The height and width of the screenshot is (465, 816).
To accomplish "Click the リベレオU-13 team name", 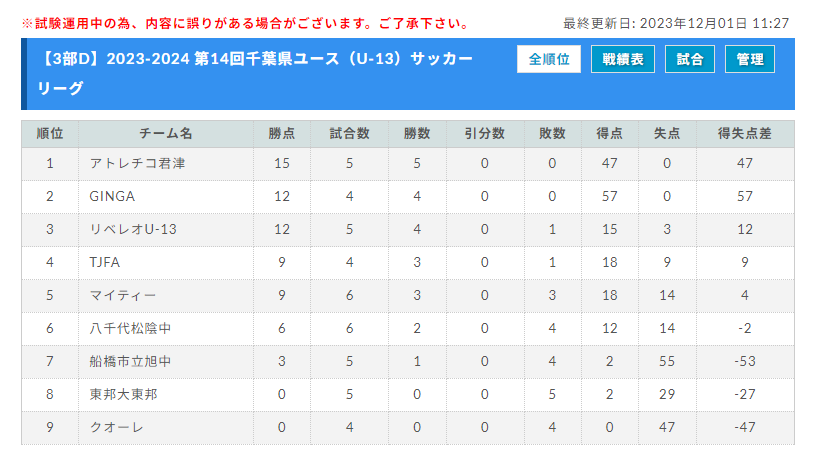I will (133, 229).
